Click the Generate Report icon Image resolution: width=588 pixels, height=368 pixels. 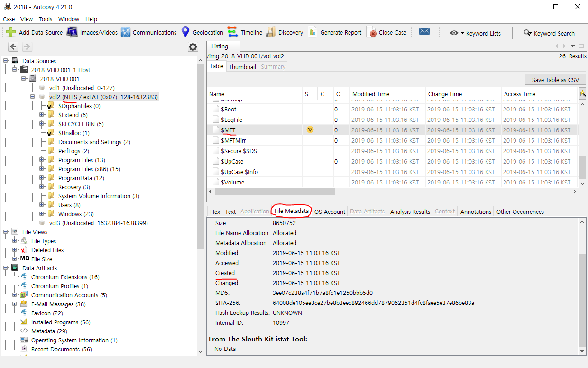312,32
